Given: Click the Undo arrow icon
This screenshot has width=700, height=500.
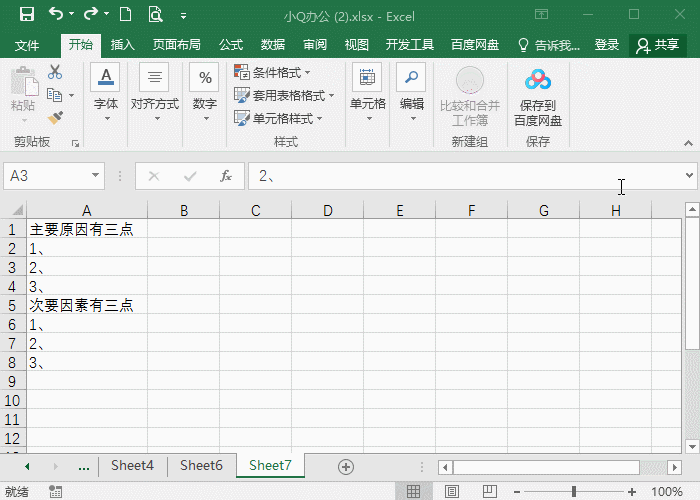Looking at the screenshot, I should coord(56,14).
